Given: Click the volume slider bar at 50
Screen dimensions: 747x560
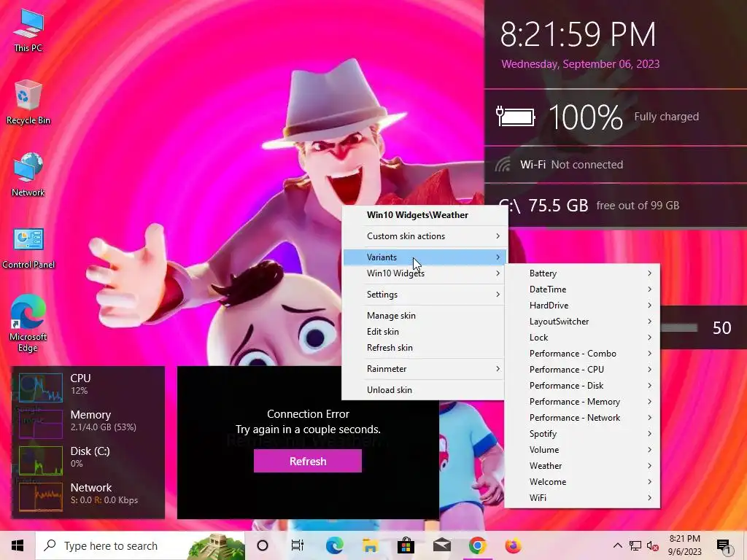Looking at the screenshot, I should coord(679,327).
